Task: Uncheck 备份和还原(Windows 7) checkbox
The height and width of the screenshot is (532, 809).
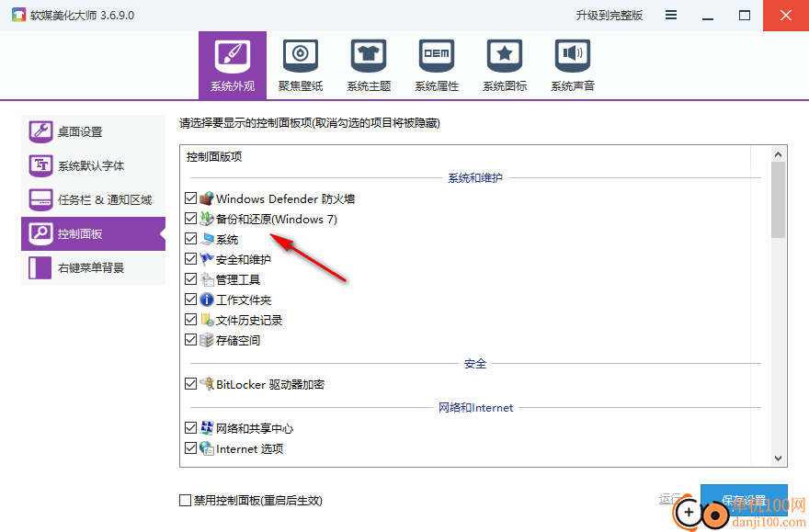Action: pos(190,219)
